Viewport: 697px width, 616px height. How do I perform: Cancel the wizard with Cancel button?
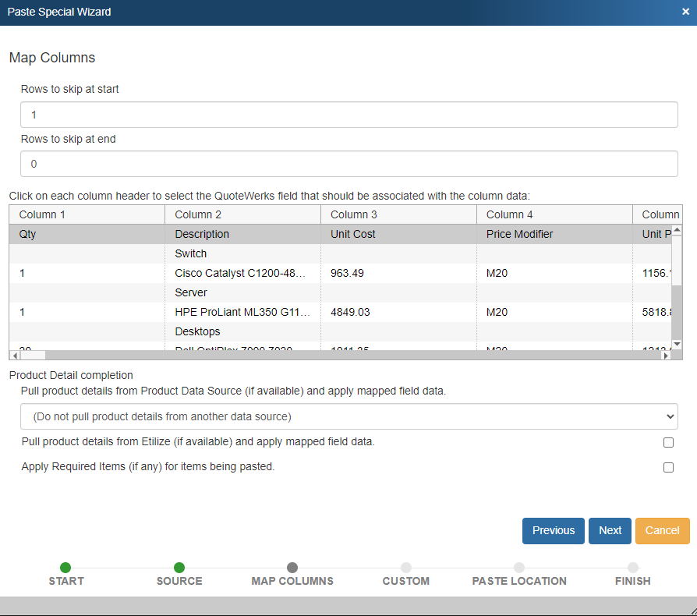662,530
